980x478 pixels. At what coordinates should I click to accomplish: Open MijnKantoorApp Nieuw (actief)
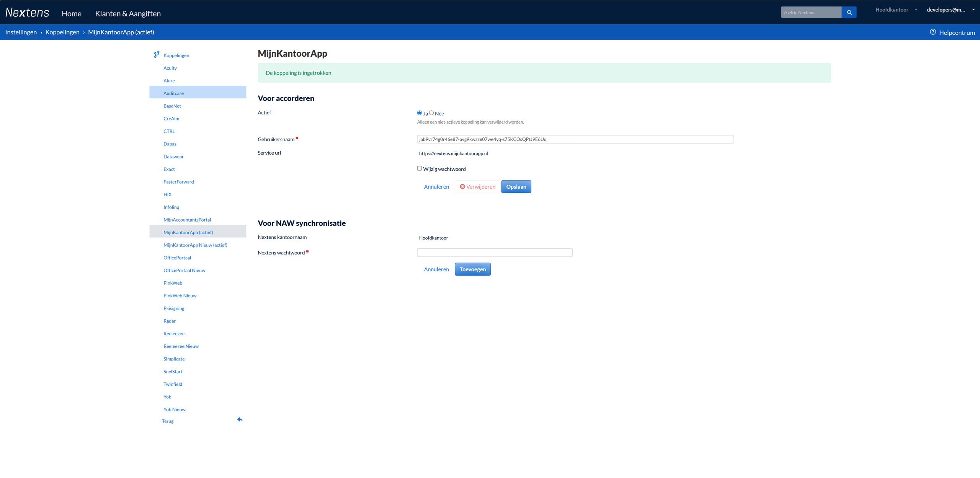point(195,245)
